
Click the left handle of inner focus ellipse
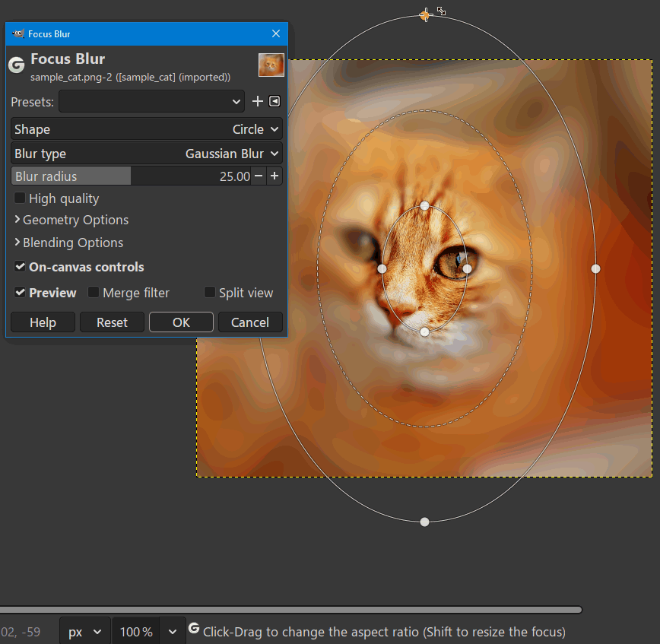[382, 268]
